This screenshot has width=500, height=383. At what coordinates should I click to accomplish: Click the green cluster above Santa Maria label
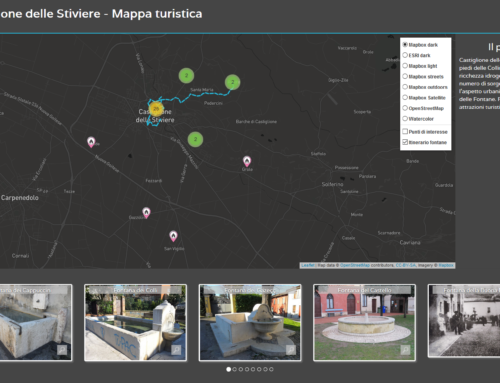pyautogui.click(x=186, y=76)
